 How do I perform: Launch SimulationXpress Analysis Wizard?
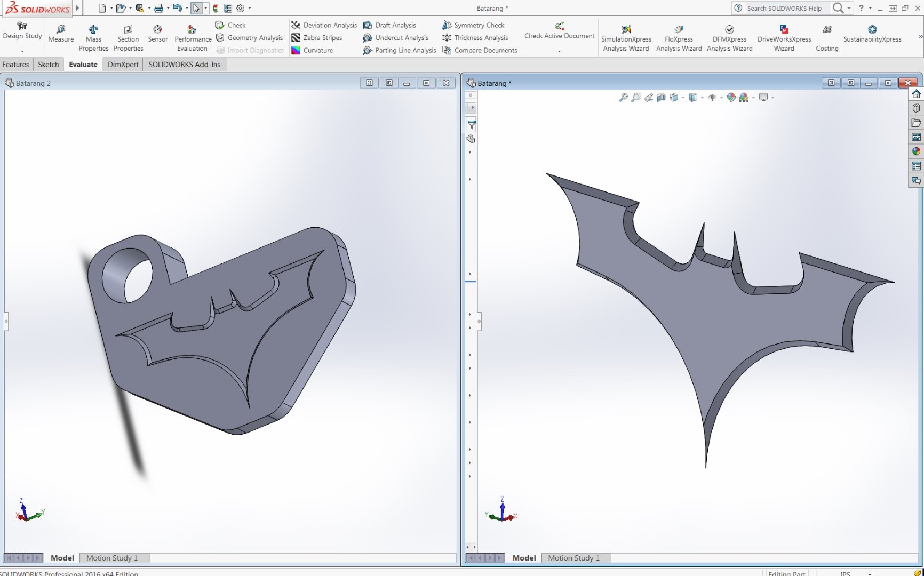(626, 38)
